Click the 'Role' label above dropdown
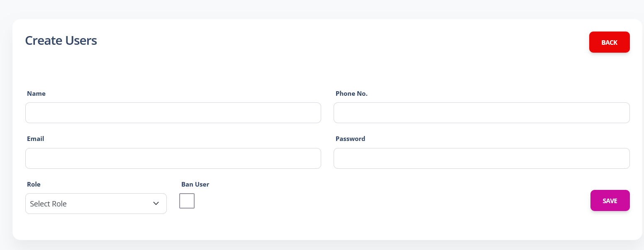Screen dimensions: 644x250 tap(34, 184)
